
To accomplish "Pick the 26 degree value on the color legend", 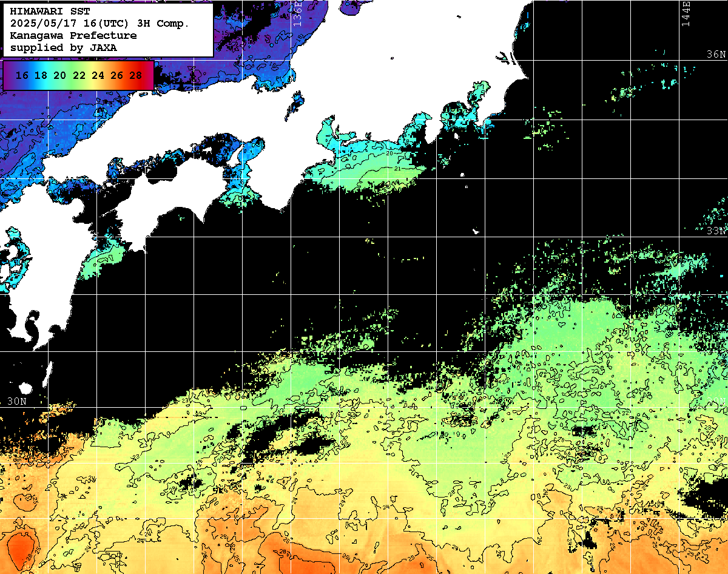I will click(x=116, y=76).
